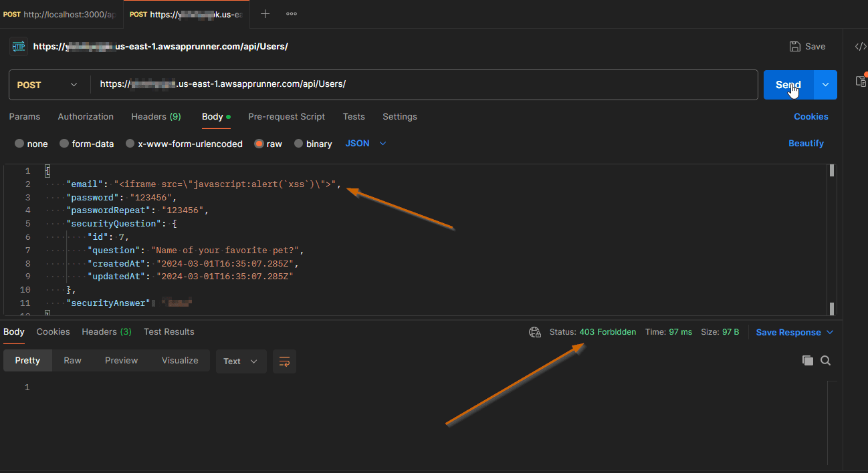This screenshot has height=473, width=868.
Task: Click the plus icon to open new tab
Action: (x=265, y=13)
